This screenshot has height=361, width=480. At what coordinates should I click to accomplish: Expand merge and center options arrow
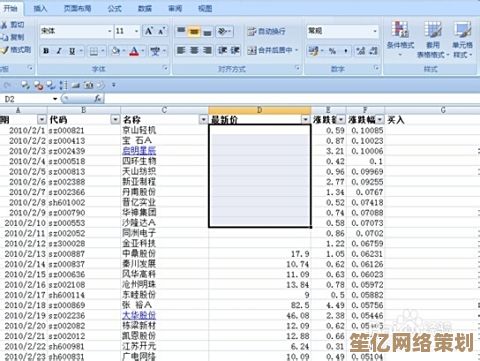coord(296,51)
